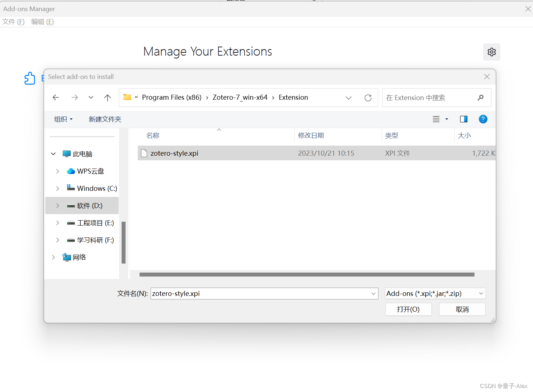Open the Add-ons file type filter
Screen dimensions: 533x392
[435, 293]
